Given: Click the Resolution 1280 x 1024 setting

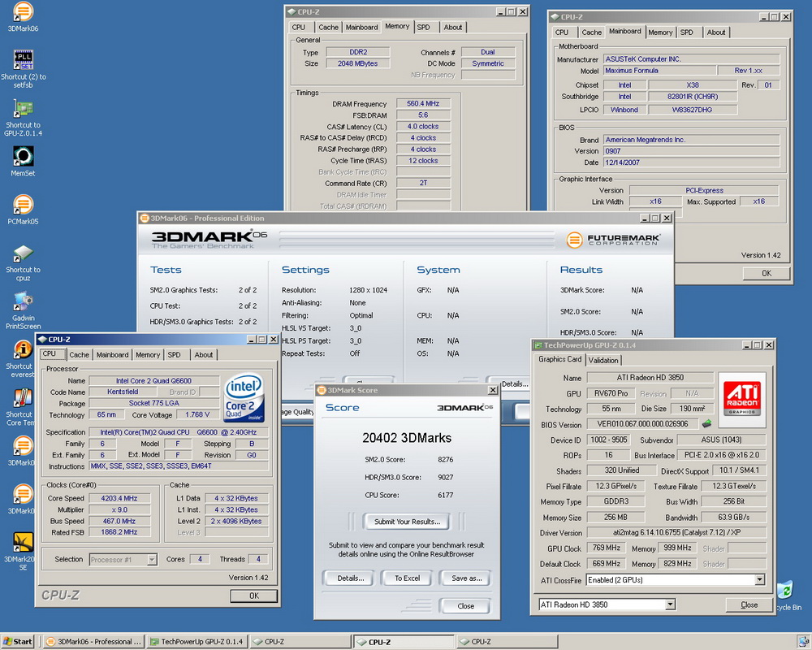Looking at the screenshot, I should coord(368,290).
